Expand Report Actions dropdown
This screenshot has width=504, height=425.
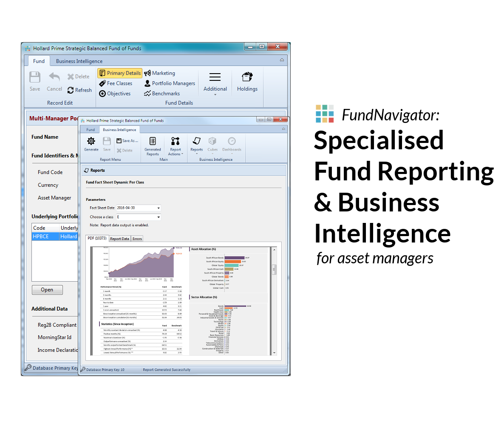point(176,146)
